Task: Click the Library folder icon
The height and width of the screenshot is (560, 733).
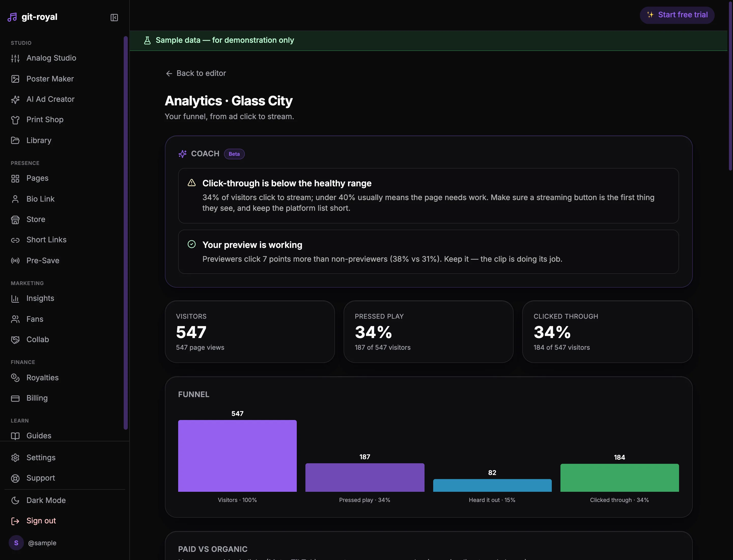Action: pyautogui.click(x=15, y=140)
